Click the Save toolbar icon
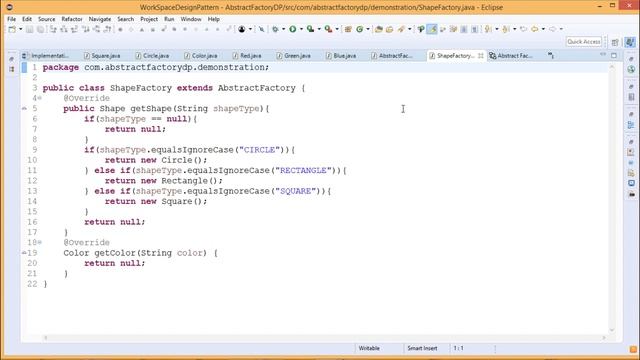The image size is (640, 360). 30,29
